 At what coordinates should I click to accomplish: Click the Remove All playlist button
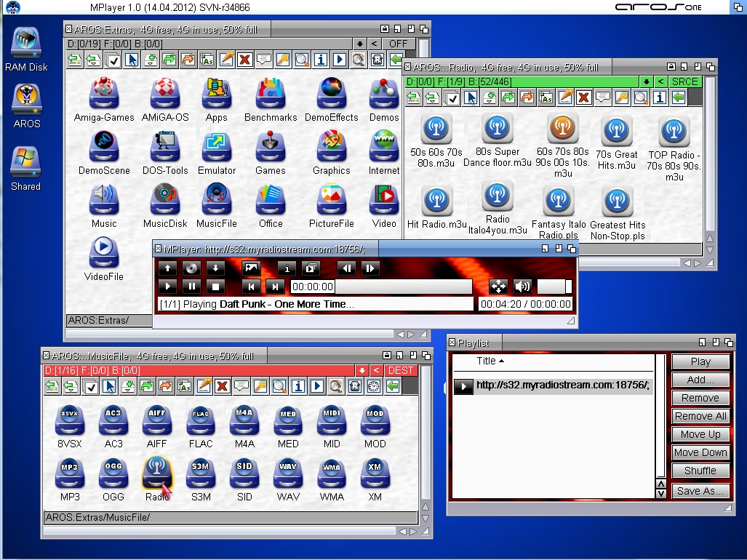[x=700, y=416]
